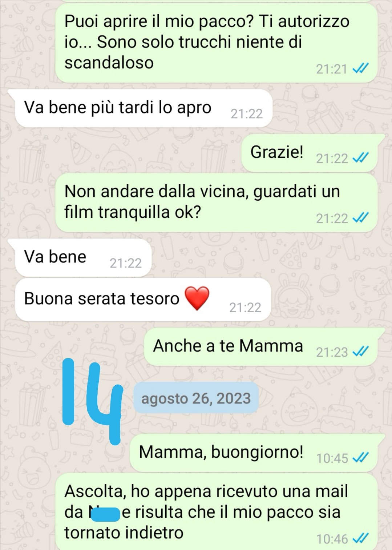Image resolution: width=392 pixels, height=550 pixels.
Task: Tap the red heart emoji
Action: (197, 298)
